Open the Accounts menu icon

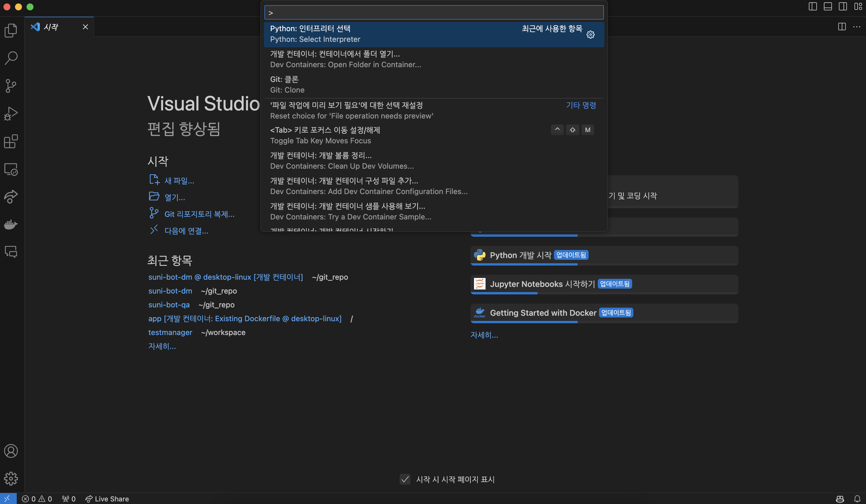(11, 451)
